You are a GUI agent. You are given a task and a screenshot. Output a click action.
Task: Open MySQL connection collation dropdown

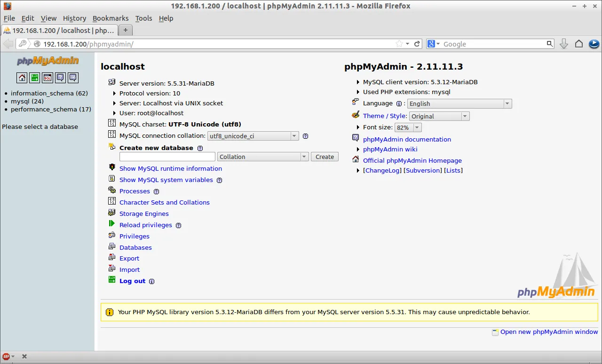pyautogui.click(x=253, y=136)
